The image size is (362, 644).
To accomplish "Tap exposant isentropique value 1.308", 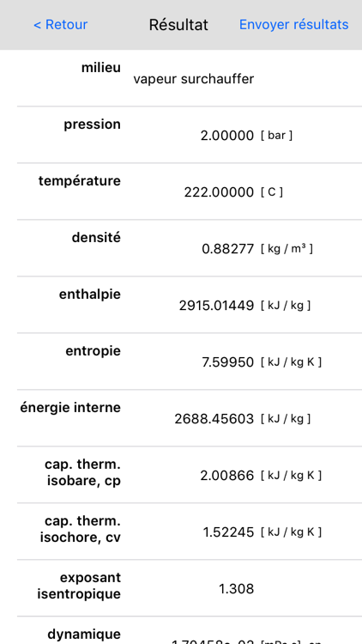I will [x=237, y=589].
